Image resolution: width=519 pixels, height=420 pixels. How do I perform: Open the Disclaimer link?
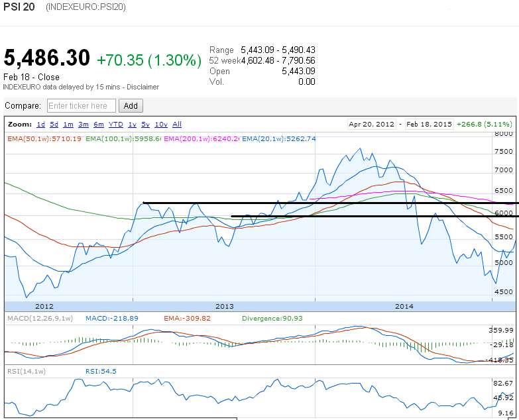tap(143, 87)
